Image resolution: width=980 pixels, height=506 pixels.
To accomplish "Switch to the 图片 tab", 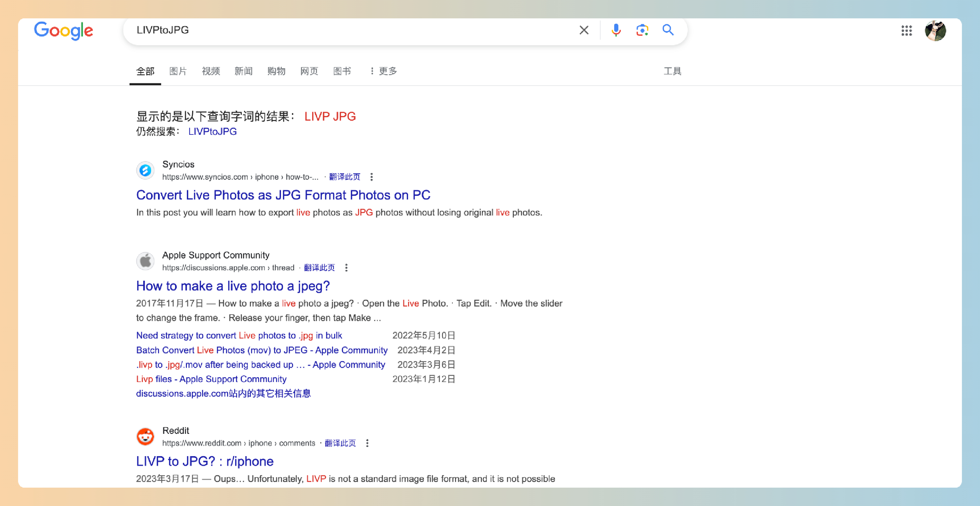I will (x=178, y=71).
